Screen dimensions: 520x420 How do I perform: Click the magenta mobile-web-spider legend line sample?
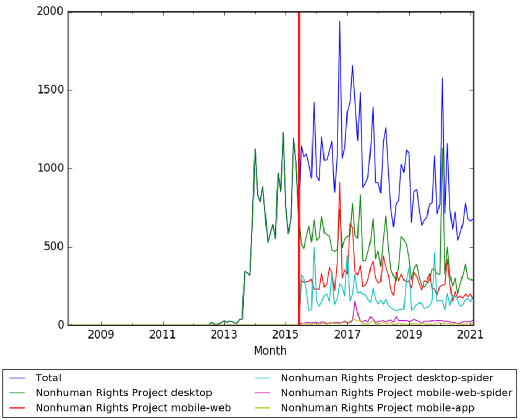[x=264, y=393]
